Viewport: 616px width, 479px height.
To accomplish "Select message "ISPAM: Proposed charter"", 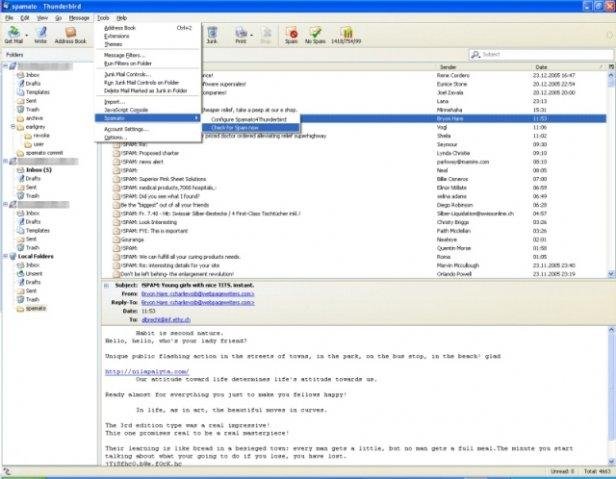I will coord(354,153).
